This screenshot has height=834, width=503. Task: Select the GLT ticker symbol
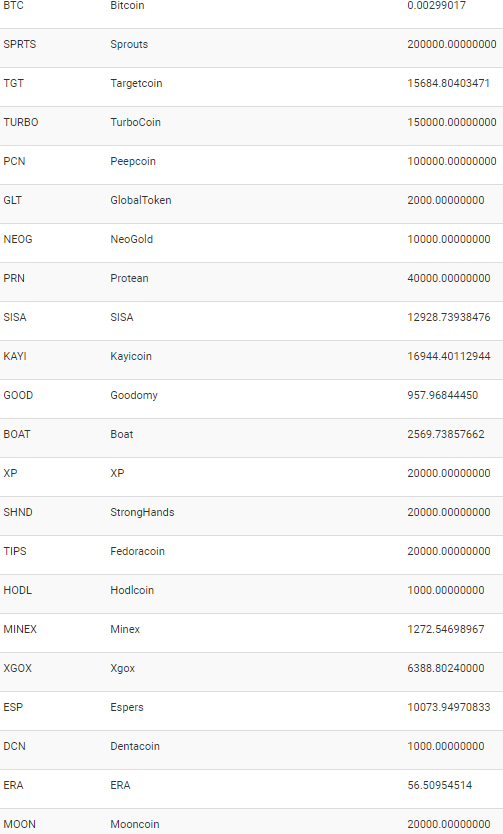coord(13,201)
